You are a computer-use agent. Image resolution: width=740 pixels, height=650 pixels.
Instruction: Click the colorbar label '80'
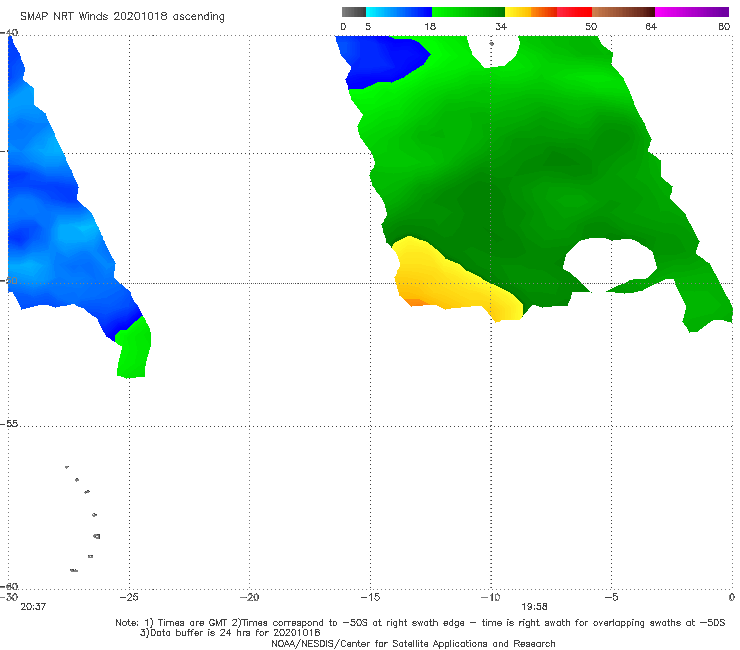(x=724, y=26)
